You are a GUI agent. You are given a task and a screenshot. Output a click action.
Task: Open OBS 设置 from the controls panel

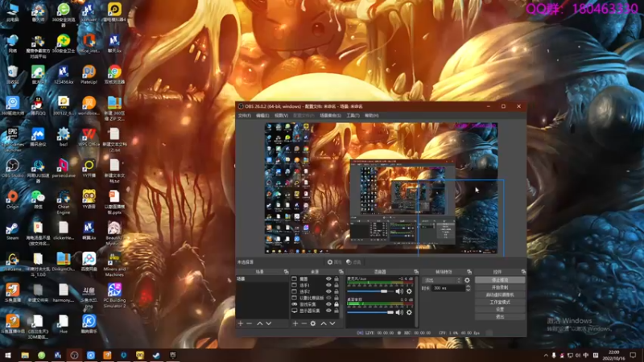point(500,310)
